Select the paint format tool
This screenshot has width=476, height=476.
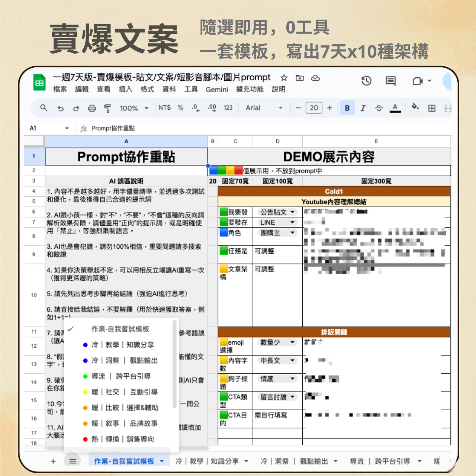107,108
